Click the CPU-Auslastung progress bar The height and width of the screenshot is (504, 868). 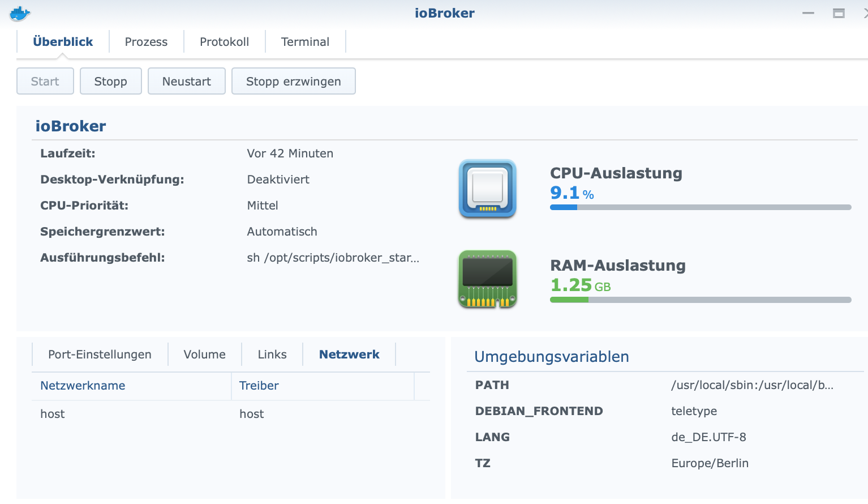click(x=701, y=207)
